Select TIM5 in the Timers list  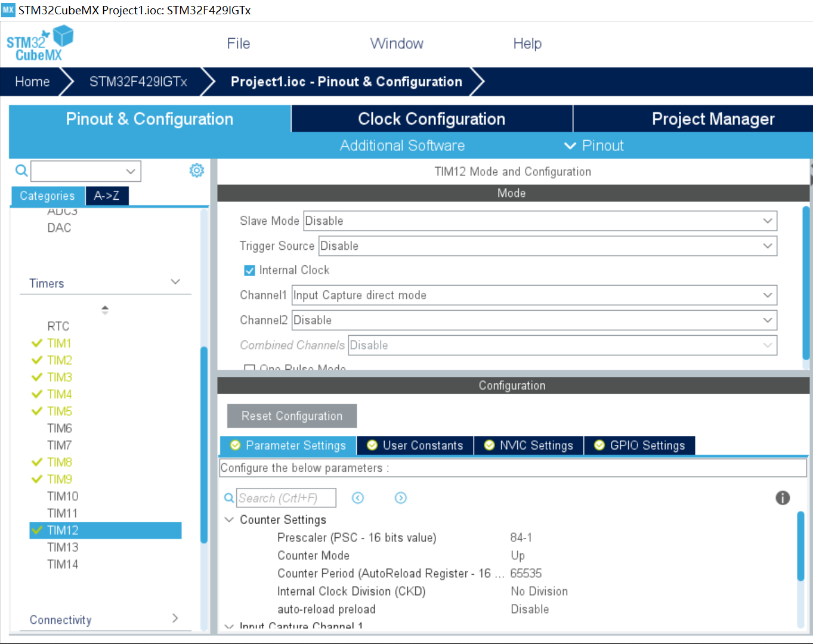point(60,411)
